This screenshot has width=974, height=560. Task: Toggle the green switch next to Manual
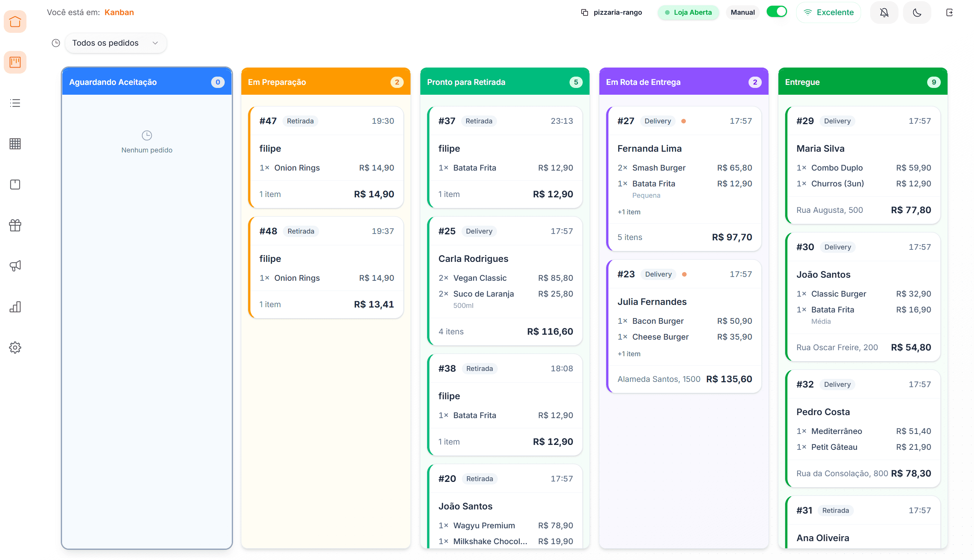coord(776,12)
